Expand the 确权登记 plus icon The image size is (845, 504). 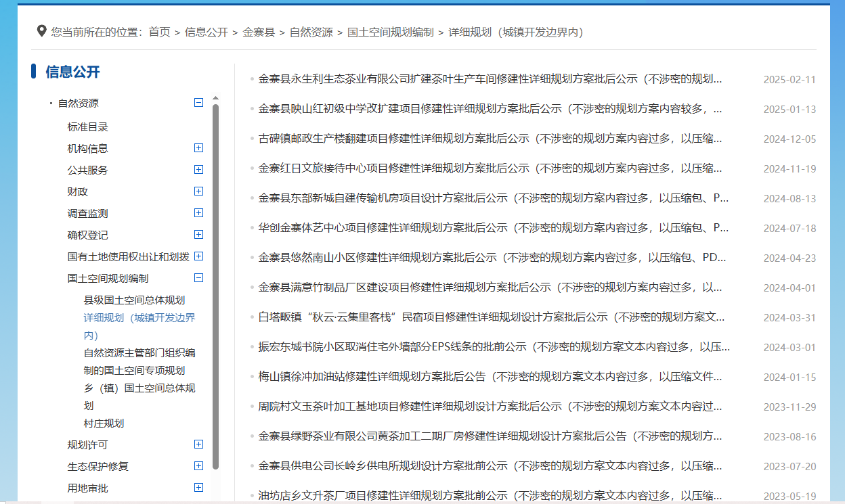pyautogui.click(x=198, y=235)
